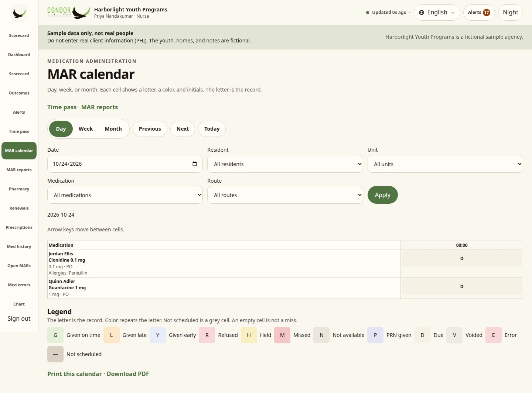Viewport: 532px width, 393px height.
Task: Open Pharmacy in the sidebar
Action: coord(19,189)
